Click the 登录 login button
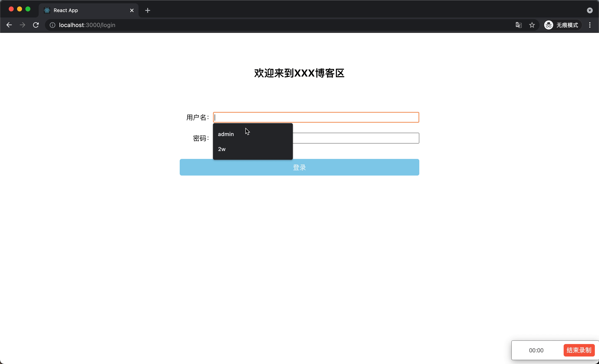The width and height of the screenshot is (599, 364). (299, 167)
